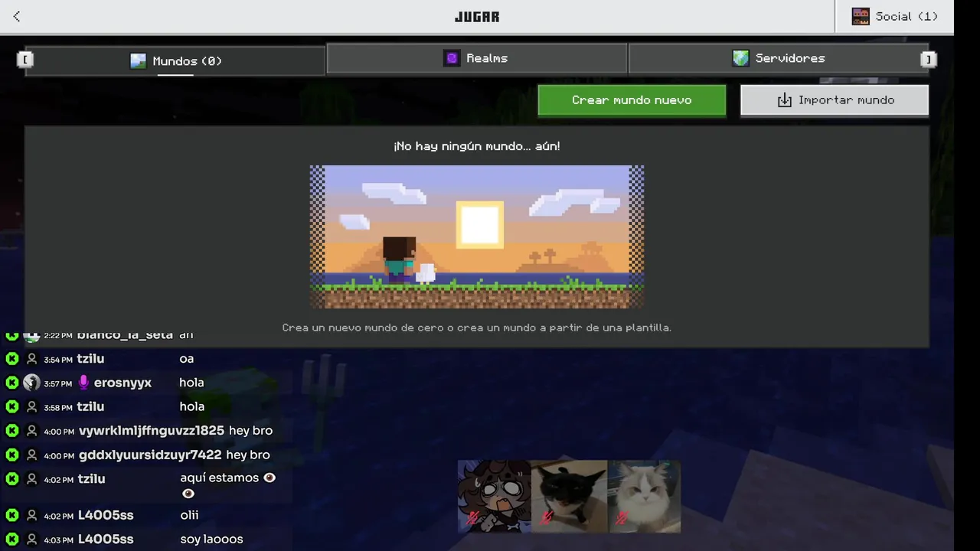Image resolution: width=980 pixels, height=551 pixels.
Task: Click the 'aquí estamos' message text
Action: tap(220, 478)
